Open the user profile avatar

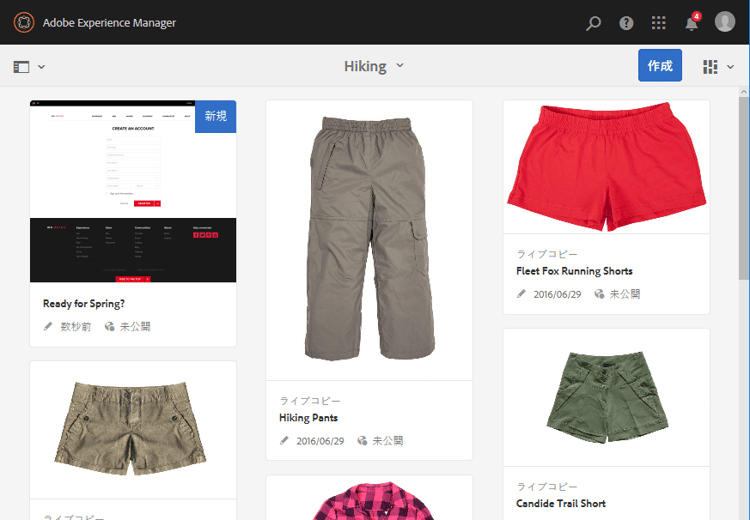click(725, 22)
